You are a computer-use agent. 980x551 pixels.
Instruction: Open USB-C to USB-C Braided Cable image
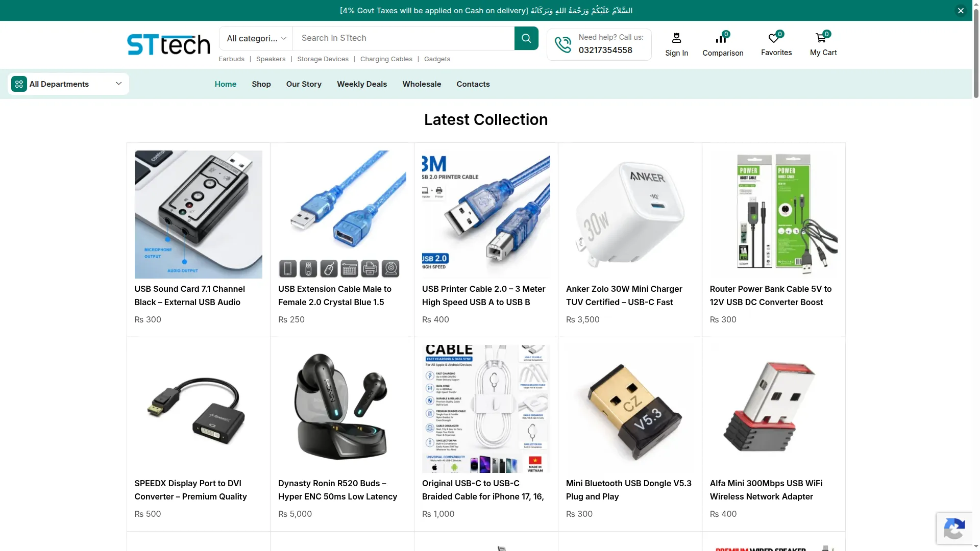486,409
